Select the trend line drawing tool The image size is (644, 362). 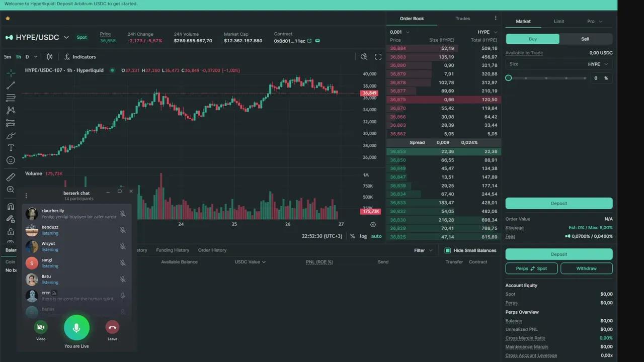(x=11, y=85)
